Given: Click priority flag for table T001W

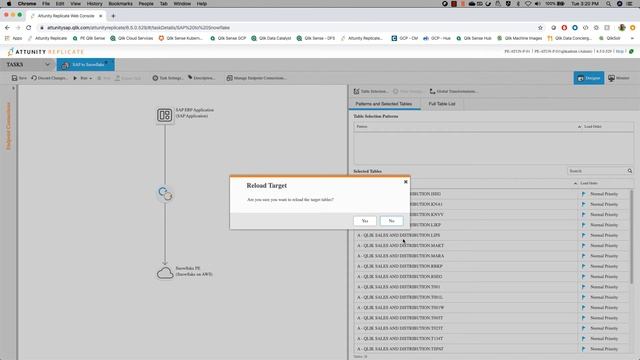Looking at the screenshot, I should coord(584,308).
